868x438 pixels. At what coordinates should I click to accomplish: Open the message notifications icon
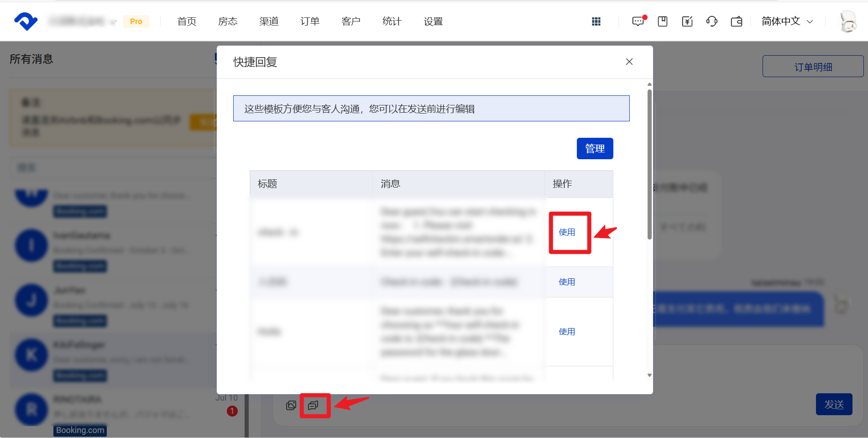click(638, 21)
